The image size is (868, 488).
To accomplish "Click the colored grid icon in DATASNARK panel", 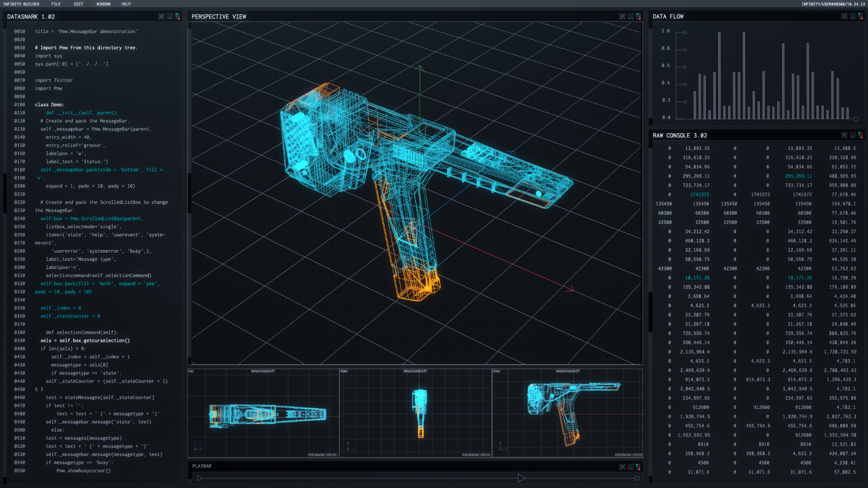I will [178, 16].
